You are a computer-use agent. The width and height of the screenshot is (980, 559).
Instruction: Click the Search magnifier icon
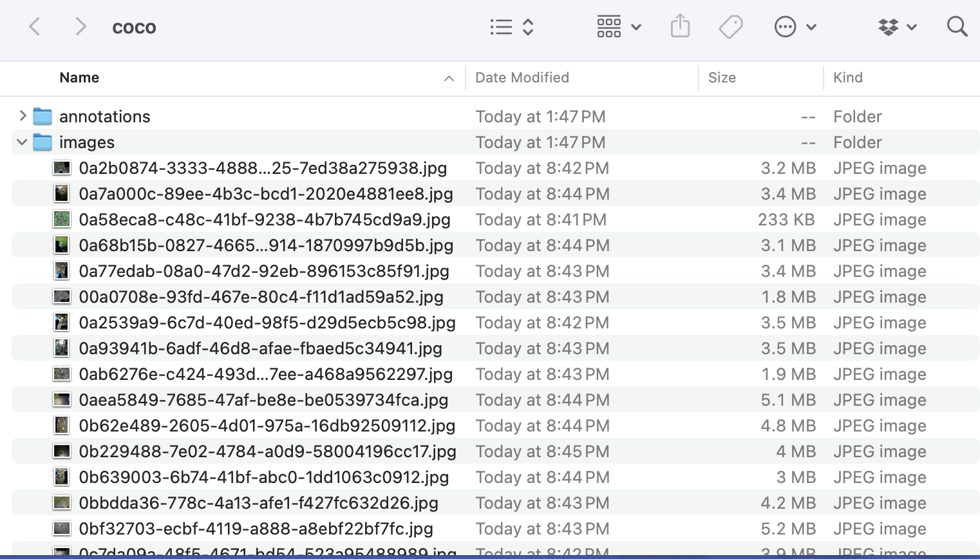tap(957, 27)
